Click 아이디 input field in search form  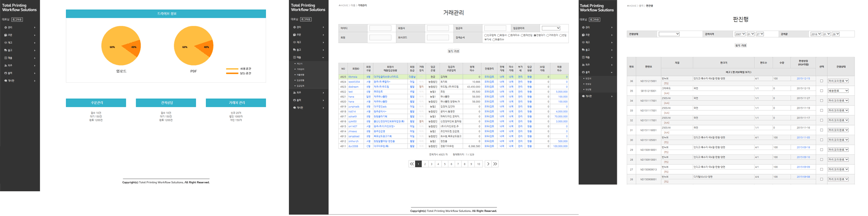pyautogui.click(x=380, y=28)
